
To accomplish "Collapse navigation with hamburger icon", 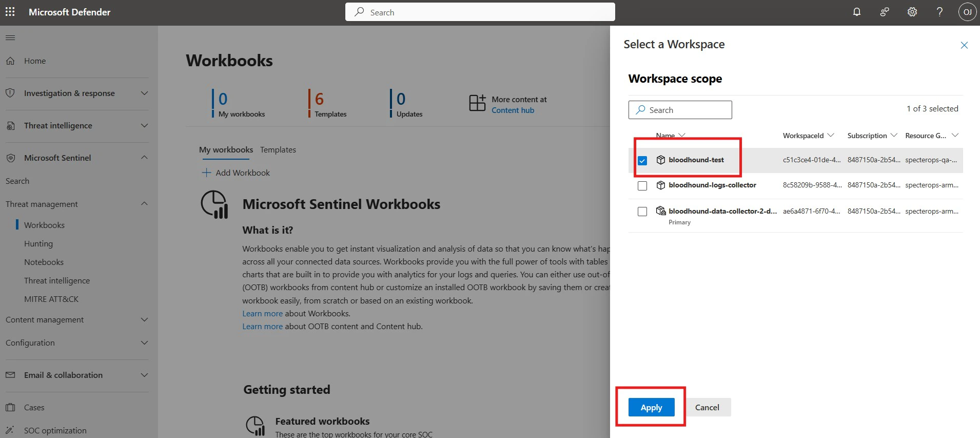I will point(10,37).
